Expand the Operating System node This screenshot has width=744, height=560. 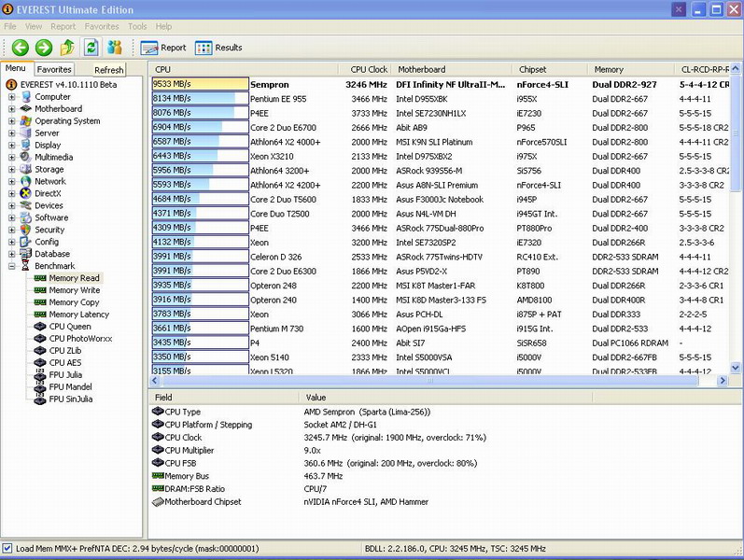point(11,121)
